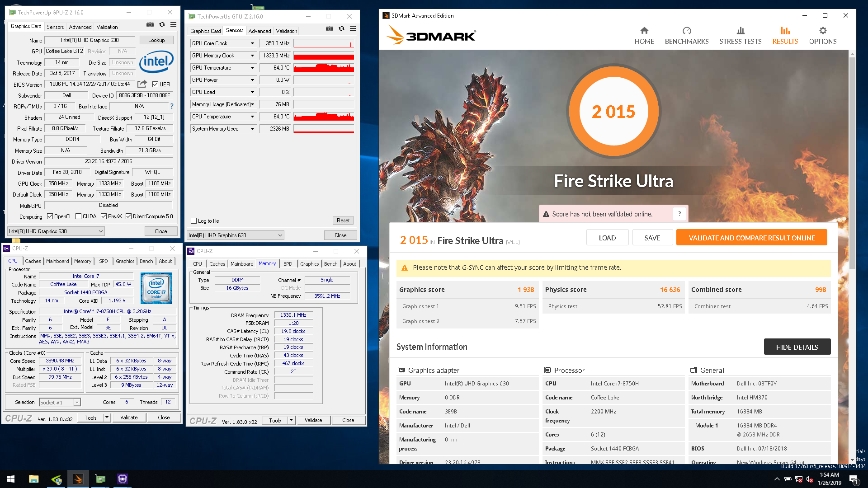Viewport: 868px width, 488px height.
Task: Open the NVIDIA taskbar icon
Action: pos(56,479)
